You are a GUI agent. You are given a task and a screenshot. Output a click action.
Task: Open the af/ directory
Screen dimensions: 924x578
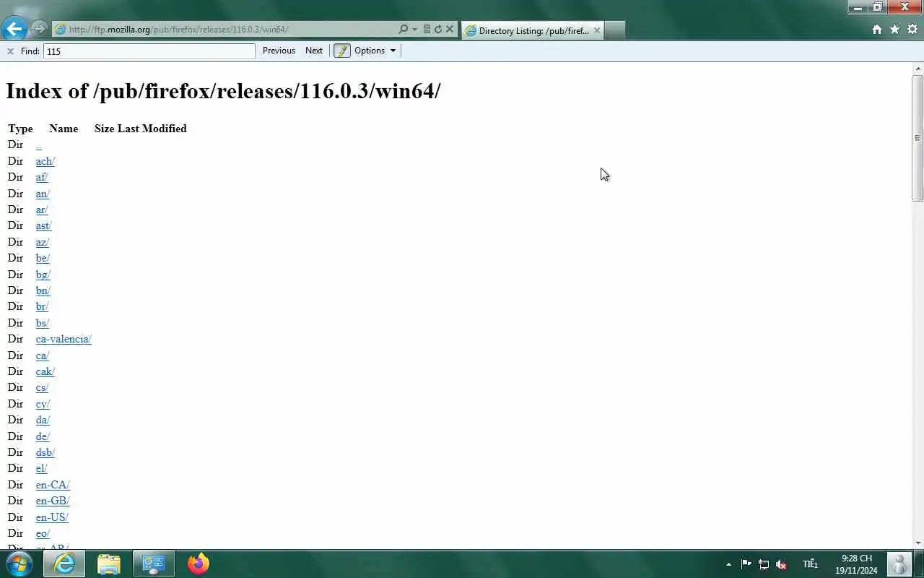pyautogui.click(x=42, y=177)
